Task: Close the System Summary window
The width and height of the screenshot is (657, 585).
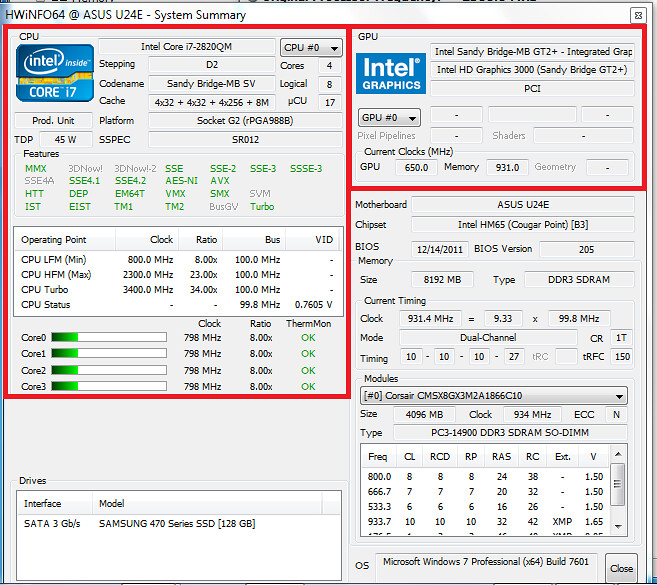Action: [x=638, y=16]
